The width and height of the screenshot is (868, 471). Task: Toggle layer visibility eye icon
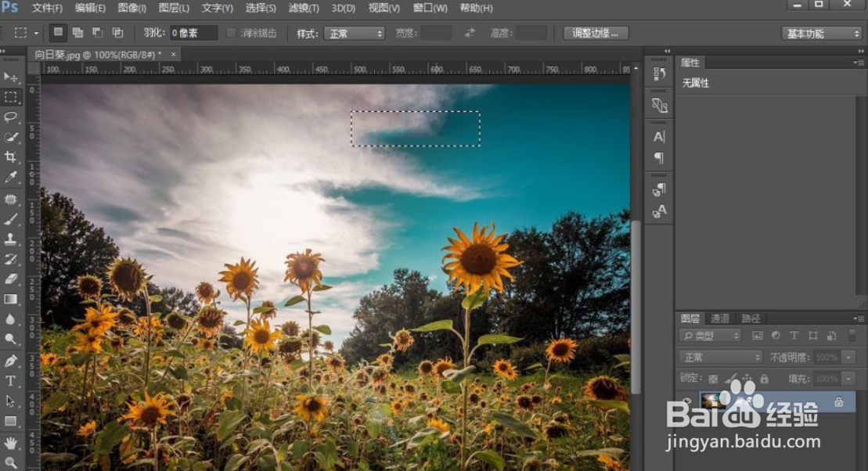pos(687,401)
